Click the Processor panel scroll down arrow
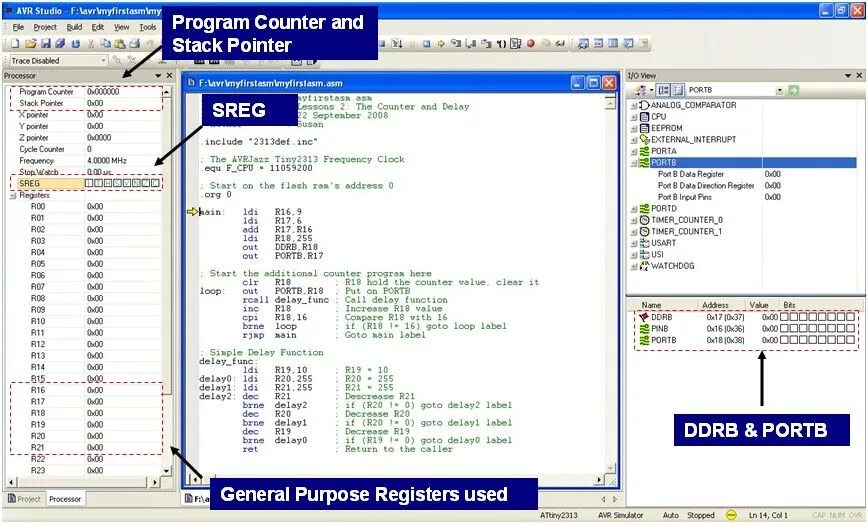Screen dimensions: 868x525 click(167, 471)
